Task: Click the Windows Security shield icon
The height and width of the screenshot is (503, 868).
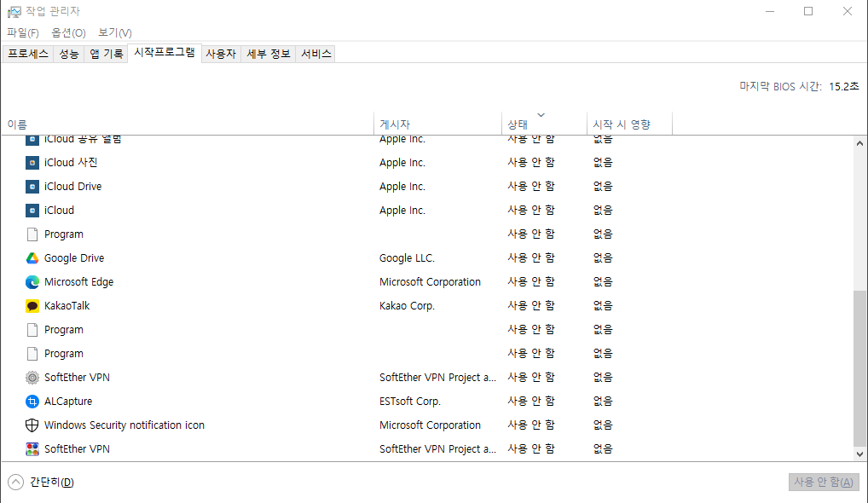Action: coord(32,425)
